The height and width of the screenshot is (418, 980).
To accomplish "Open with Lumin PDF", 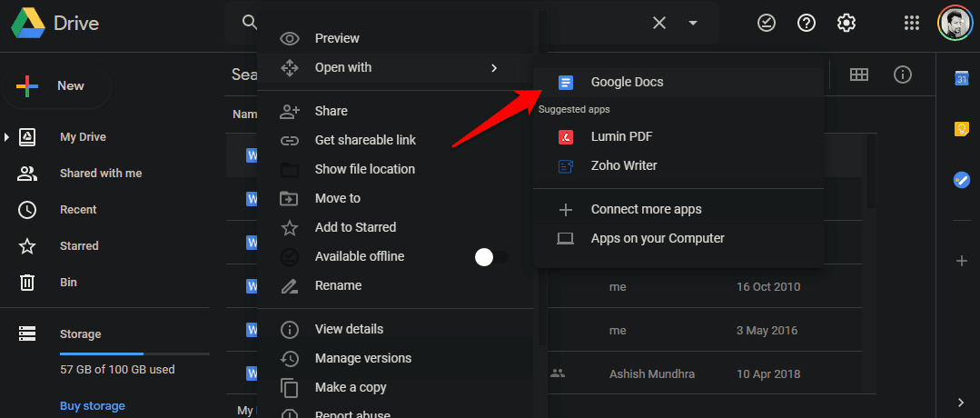I will click(x=678, y=136).
